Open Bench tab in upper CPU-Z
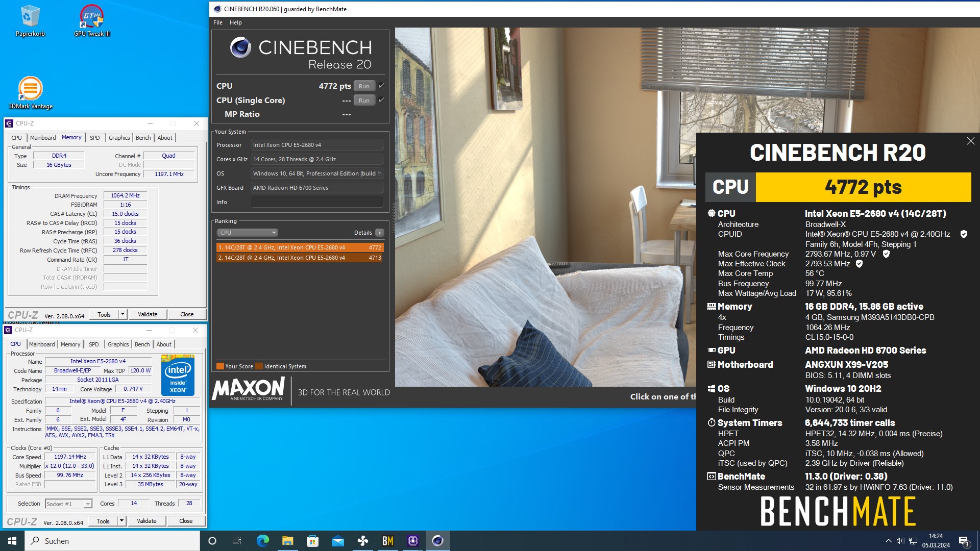This screenshot has height=551, width=980. click(x=143, y=138)
